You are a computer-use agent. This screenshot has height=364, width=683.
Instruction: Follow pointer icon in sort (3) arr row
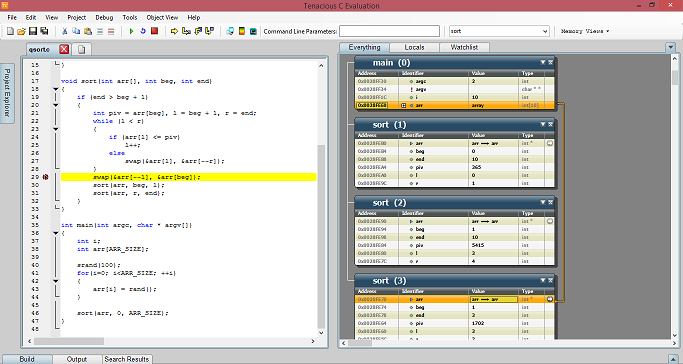click(550, 299)
